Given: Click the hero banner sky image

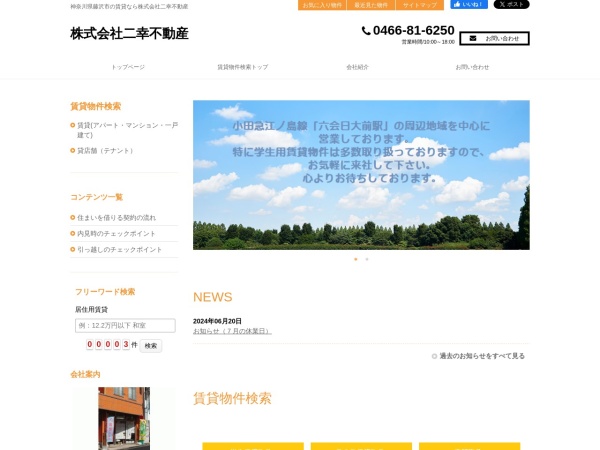Looking at the screenshot, I should (x=361, y=175).
